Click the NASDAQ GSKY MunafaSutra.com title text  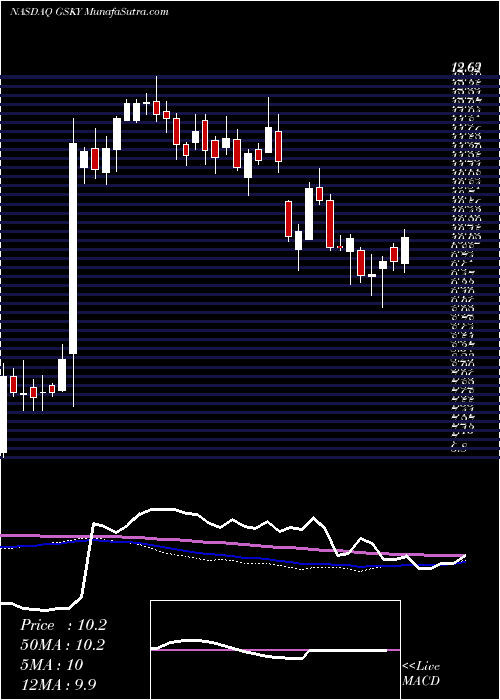[x=89, y=12]
